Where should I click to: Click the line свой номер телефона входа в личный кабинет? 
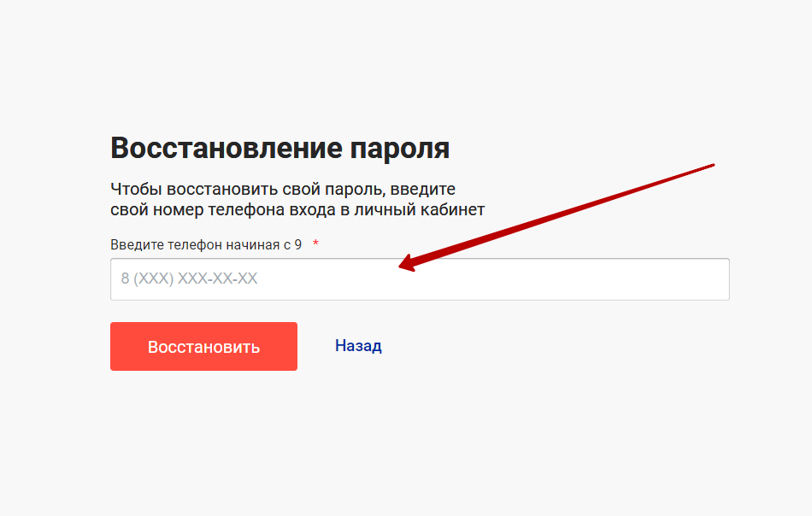[297, 209]
